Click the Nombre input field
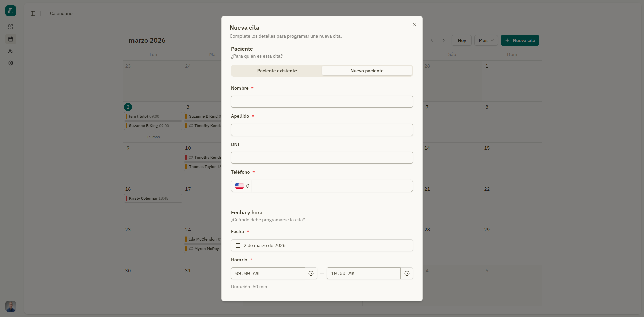This screenshot has height=317, width=644. point(322,102)
